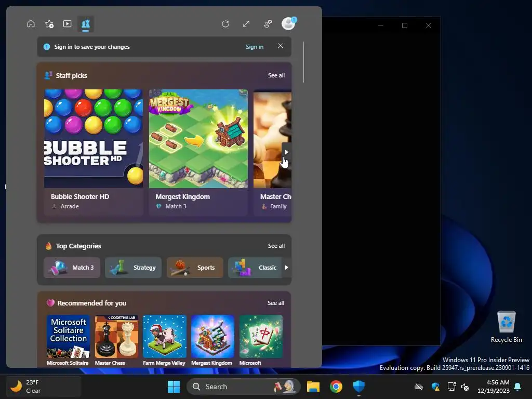The height and width of the screenshot is (399, 532).
Task: Open Microsoft Solitaire Collection thumbnail
Action: [68, 336]
